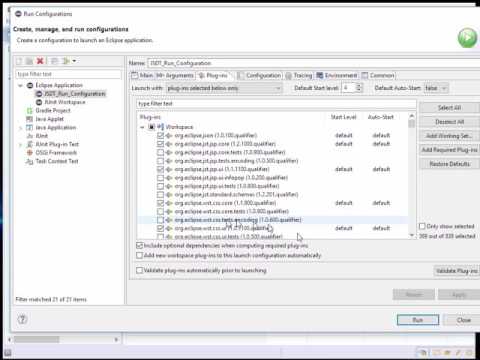
Task: Select the JUnit Plug-in Test item
Action: click(57, 144)
